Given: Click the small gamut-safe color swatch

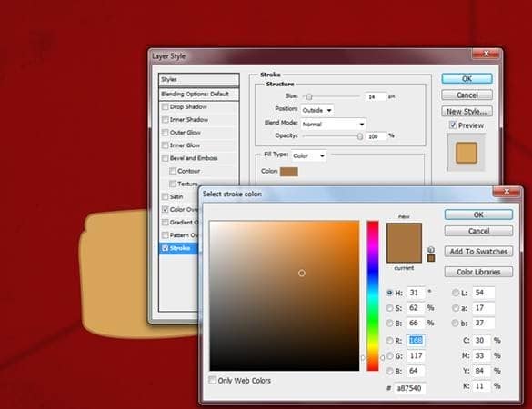Looking at the screenshot, I should click(x=431, y=258).
